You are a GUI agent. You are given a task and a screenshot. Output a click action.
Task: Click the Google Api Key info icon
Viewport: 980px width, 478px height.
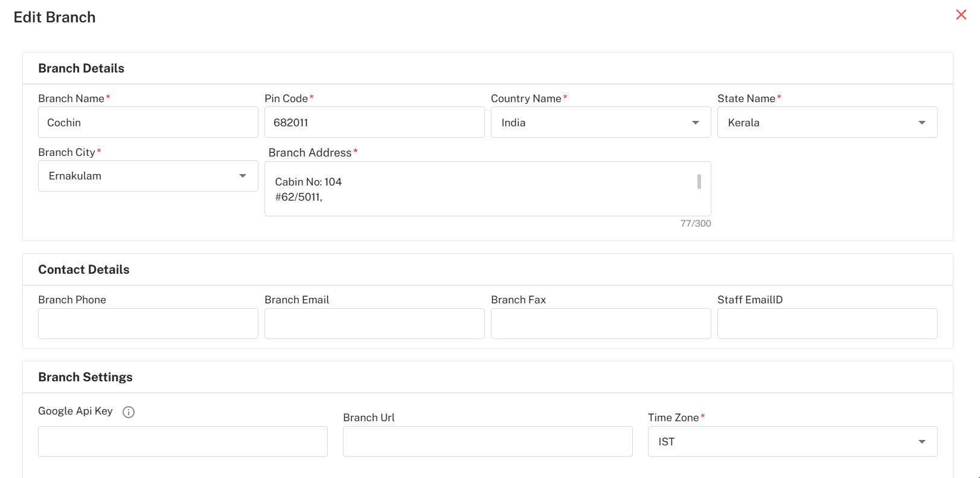(129, 412)
